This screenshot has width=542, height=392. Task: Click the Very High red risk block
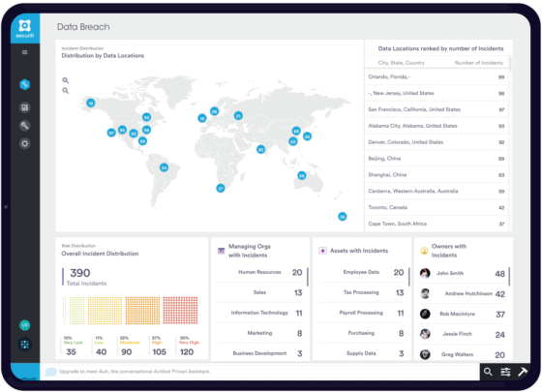(180, 310)
